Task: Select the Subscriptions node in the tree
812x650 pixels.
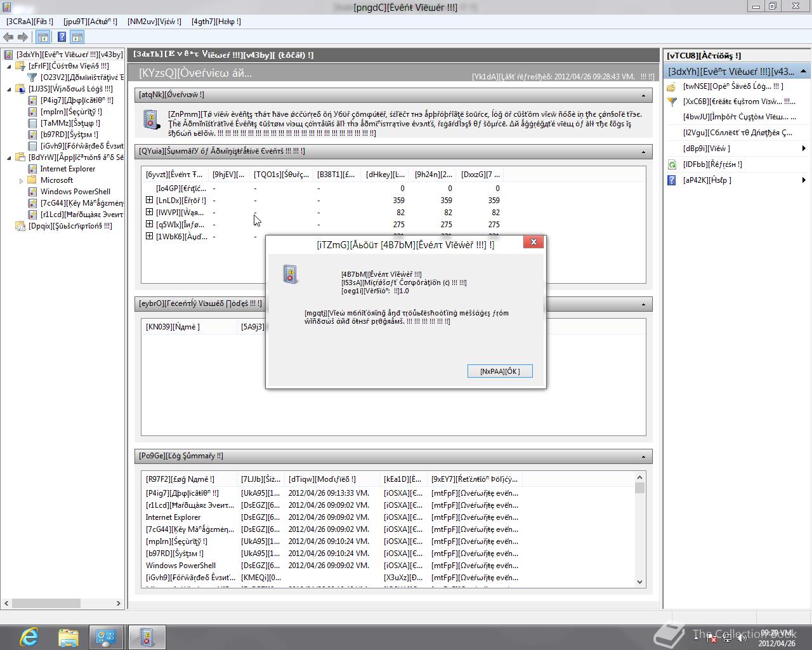Action: [70, 226]
